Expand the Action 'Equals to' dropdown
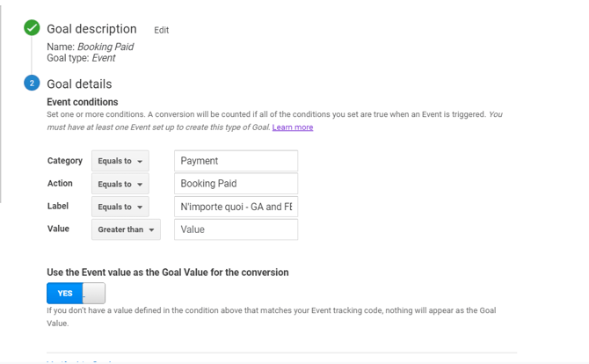This screenshot has width=589, height=364. click(120, 184)
